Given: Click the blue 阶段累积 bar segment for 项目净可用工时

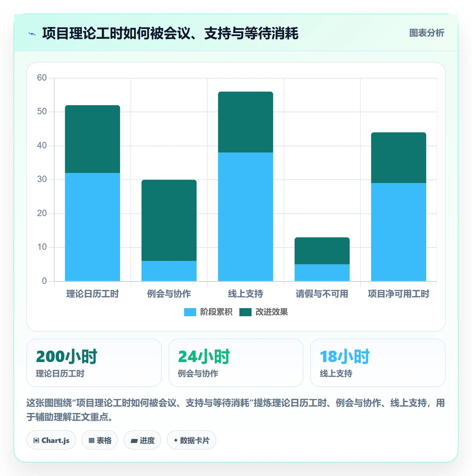Looking at the screenshot, I should pyautogui.click(x=399, y=232).
